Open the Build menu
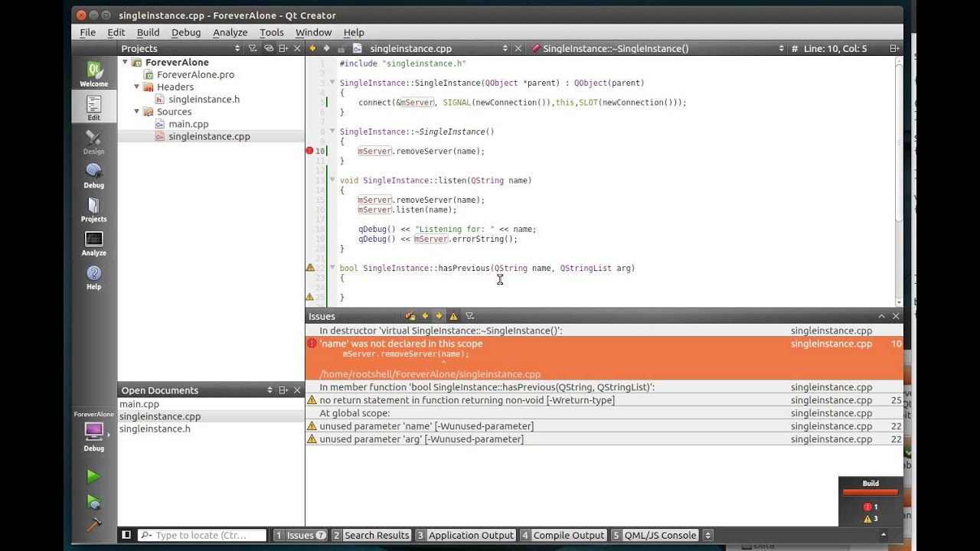The height and width of the screenshot is (551, 980). click(x=148, y=32)
